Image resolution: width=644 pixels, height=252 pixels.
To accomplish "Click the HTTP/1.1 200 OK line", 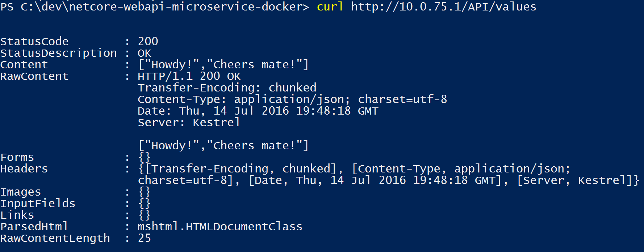I will point(189,76).
